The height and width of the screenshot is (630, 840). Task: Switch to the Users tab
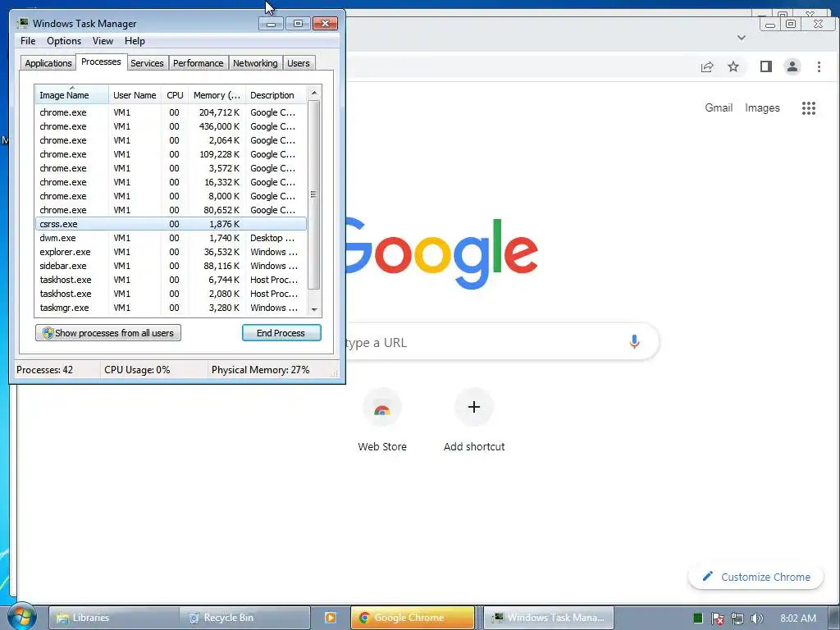click(x=299, y=63)
